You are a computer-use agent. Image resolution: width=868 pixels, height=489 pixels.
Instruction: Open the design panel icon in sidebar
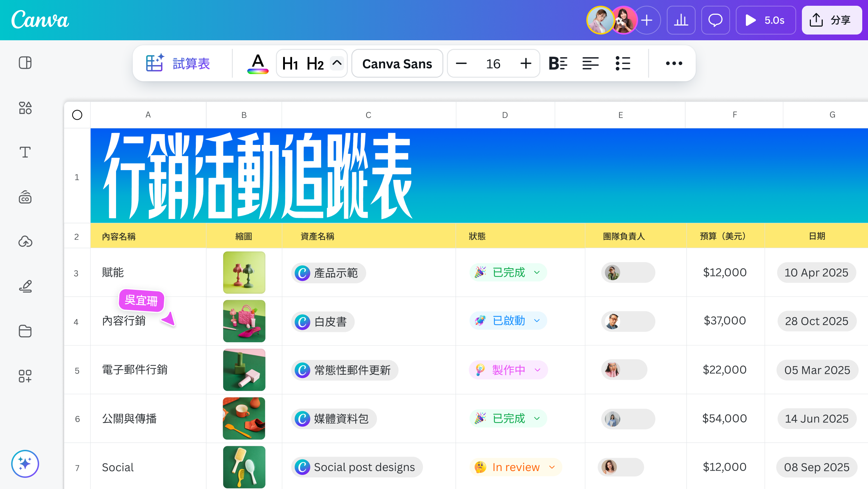[x=25, y=63]
